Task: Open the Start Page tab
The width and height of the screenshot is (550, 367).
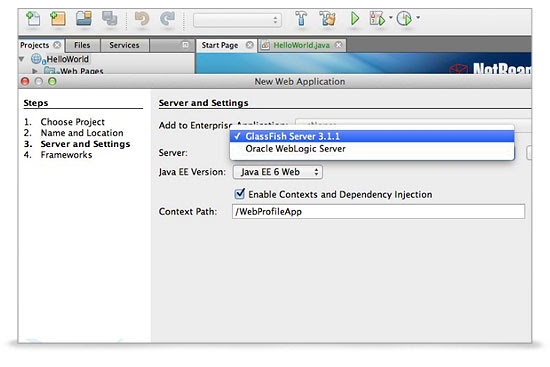Action: 220,45
